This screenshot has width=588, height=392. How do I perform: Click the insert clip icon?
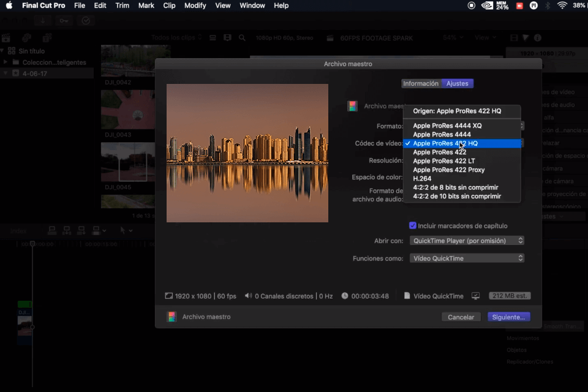coord(67,230)
